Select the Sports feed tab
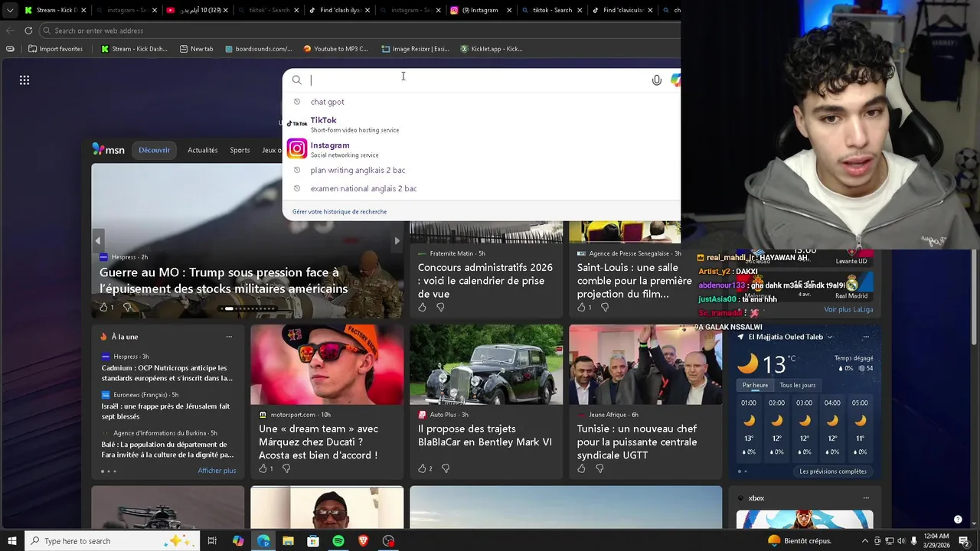980x551 pixels. point(240,150)
